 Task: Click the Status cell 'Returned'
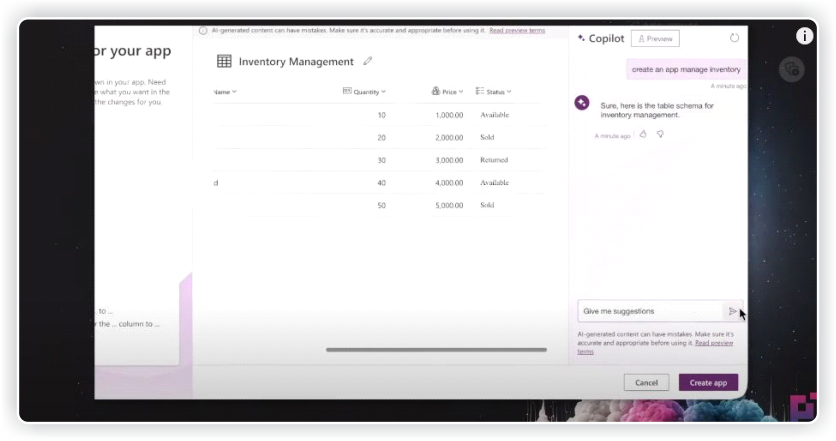click(494, 160)
